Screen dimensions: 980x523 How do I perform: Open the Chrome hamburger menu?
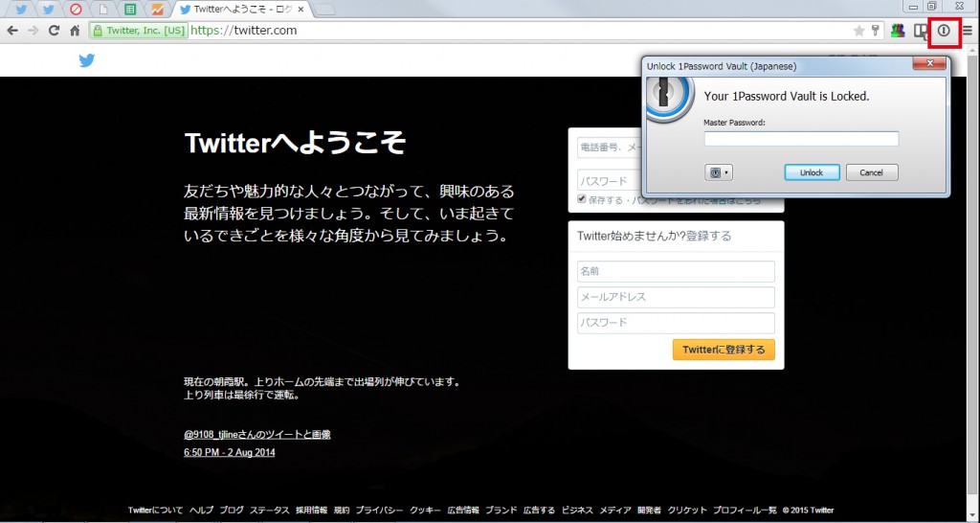pyautogui.click(x=968, y=30)
